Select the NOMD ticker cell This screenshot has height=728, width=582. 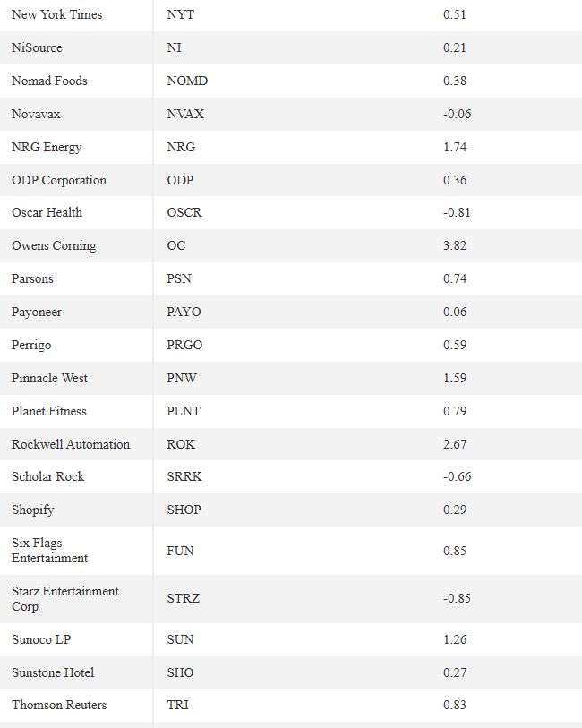coord(187,81)
